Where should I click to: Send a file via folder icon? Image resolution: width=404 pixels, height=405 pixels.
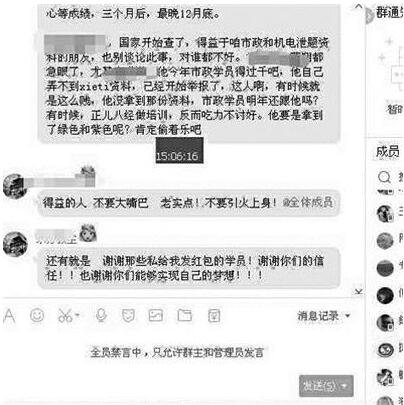pos(185,315)
